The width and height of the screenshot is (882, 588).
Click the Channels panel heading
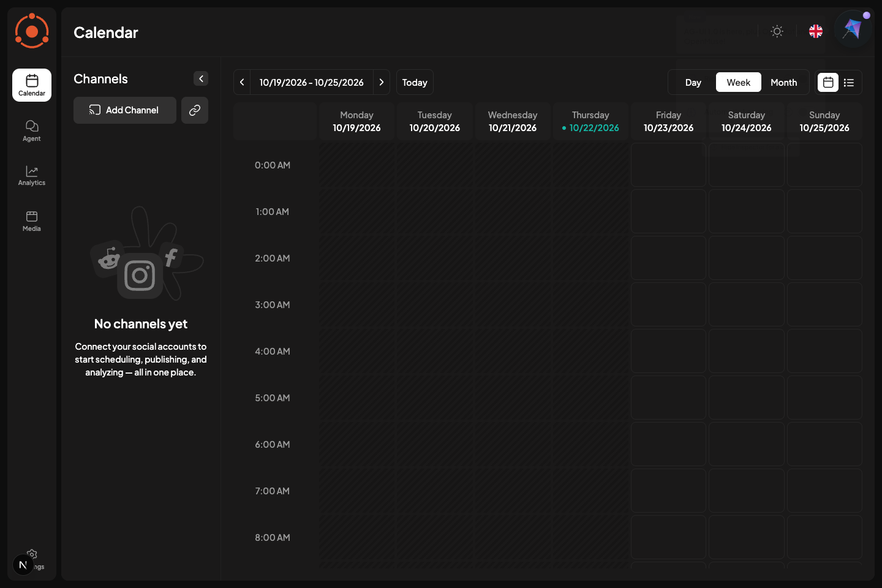[x=100, y=79]
